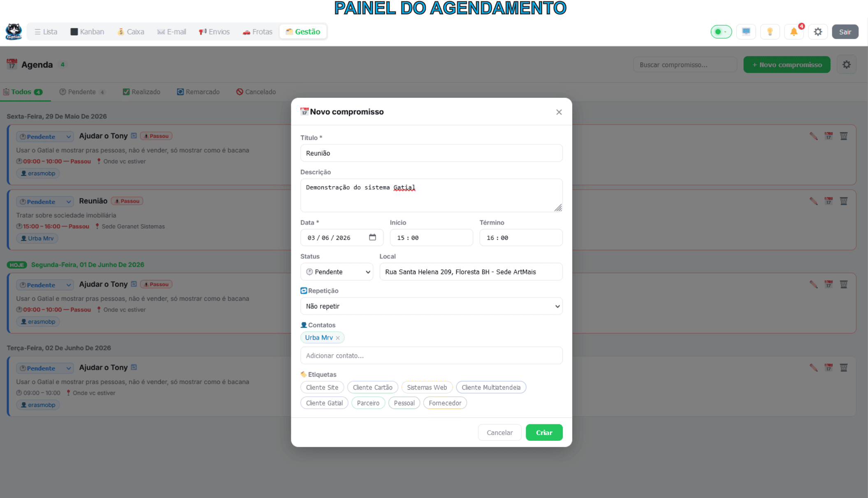This screenshot has height=498, width=868.
Task: Toggle the Cliente Multiatendeia tag
Action: [x=491, y=387]
